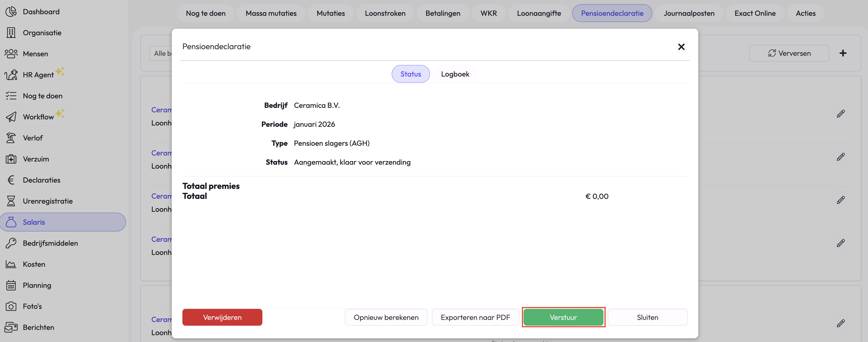
Task: Click the Verzuim first-aid kit icon
Action: click(x=11, y=159)
